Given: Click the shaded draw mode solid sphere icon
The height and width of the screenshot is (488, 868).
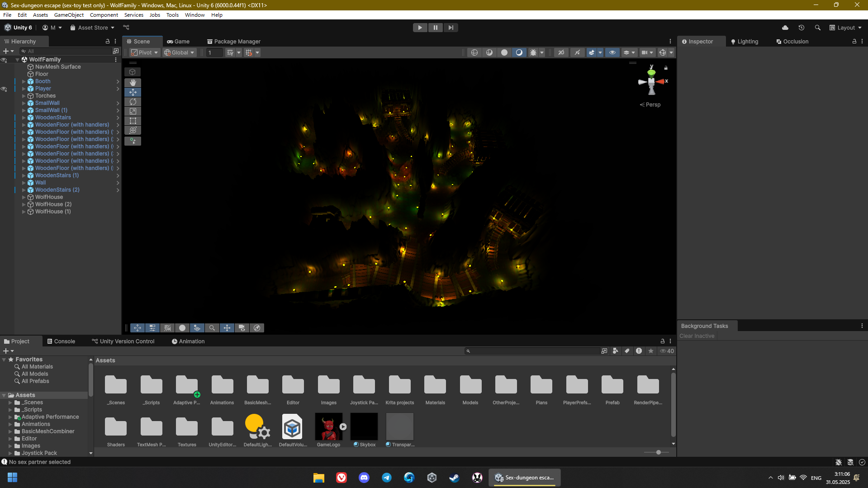Looking at the screenshot, I should pos(504,52).
